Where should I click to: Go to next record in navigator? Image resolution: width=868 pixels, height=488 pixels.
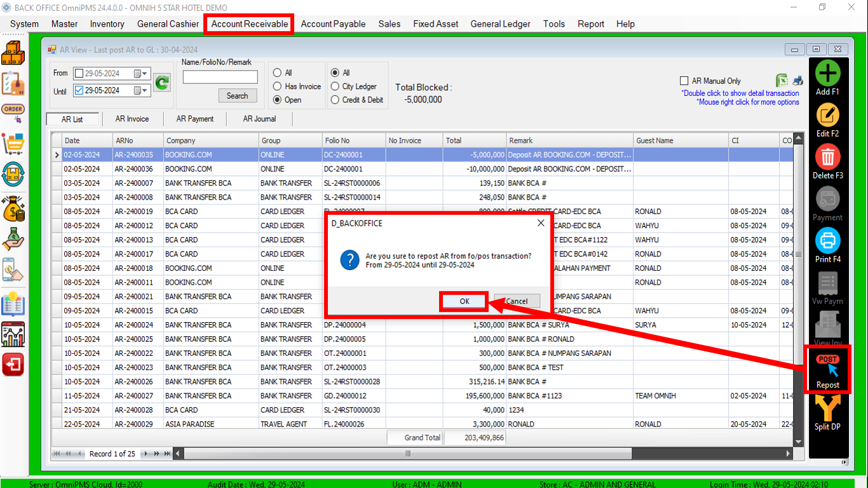(x=147, y=454)
